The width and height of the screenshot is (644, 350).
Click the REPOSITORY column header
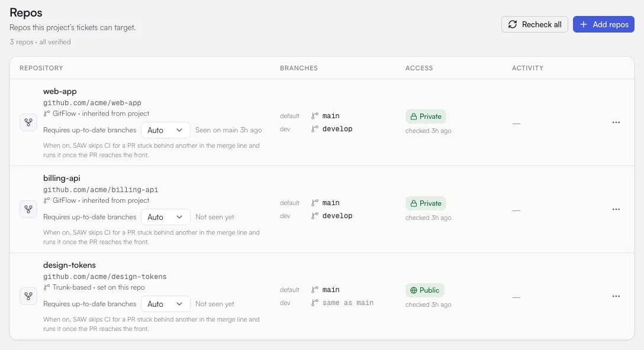[x=41, y=68]
